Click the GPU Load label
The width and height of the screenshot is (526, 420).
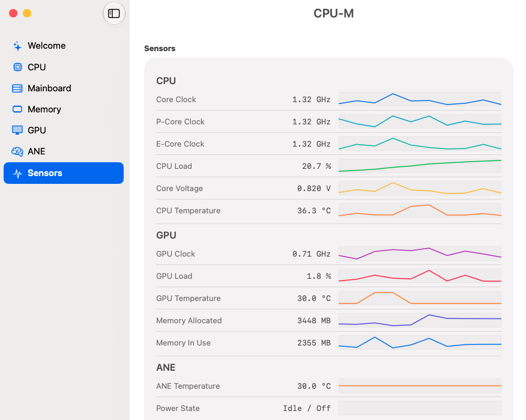pos(174,276)
